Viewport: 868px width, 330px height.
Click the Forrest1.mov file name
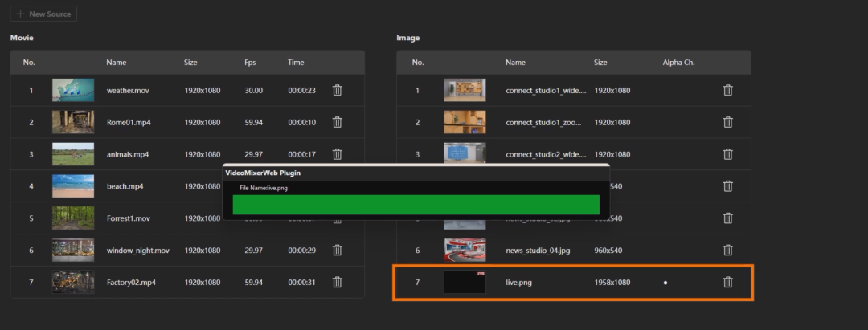coord(128,218)
